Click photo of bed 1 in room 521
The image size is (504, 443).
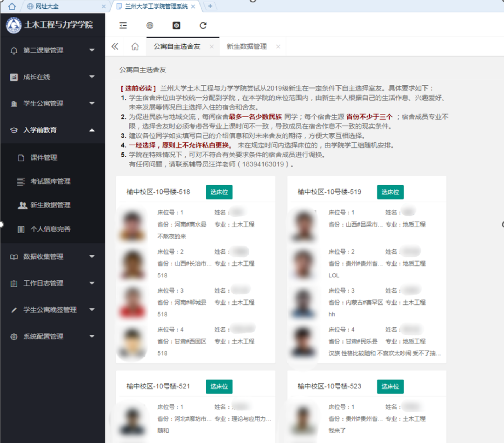click(132, 420)
